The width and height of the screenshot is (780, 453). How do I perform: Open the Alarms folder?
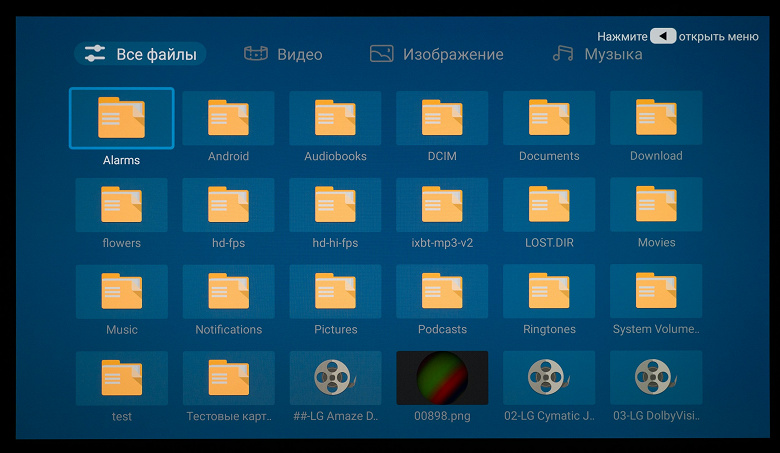pos(121,118)
